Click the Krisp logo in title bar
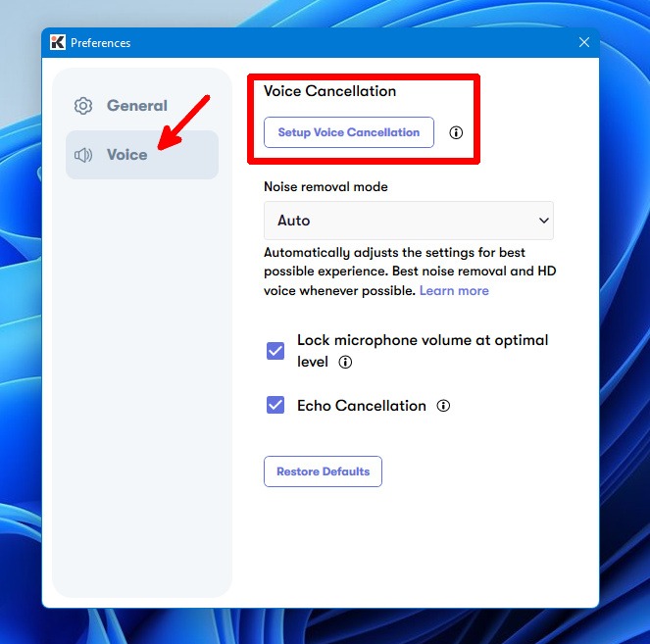 coord(58,43)
